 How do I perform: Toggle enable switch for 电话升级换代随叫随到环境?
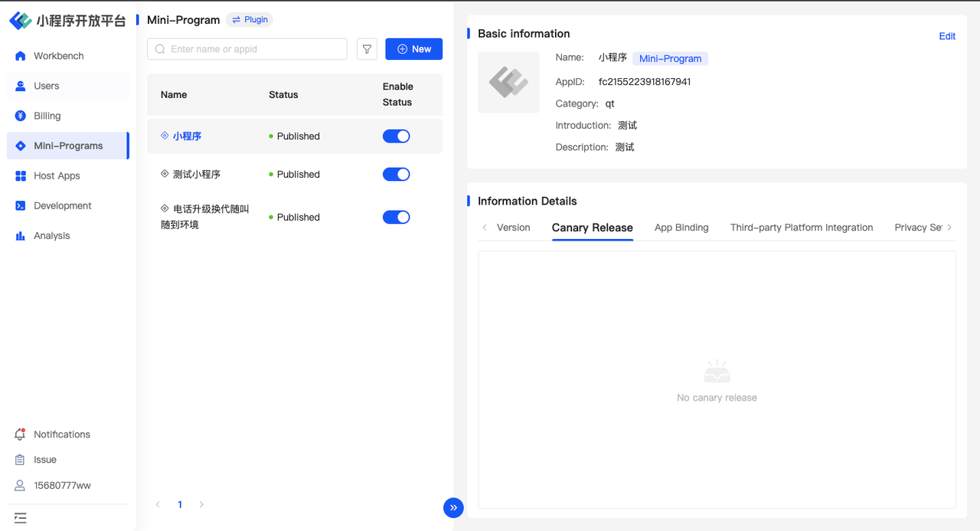pyautogui.click(x=397, y=218)
